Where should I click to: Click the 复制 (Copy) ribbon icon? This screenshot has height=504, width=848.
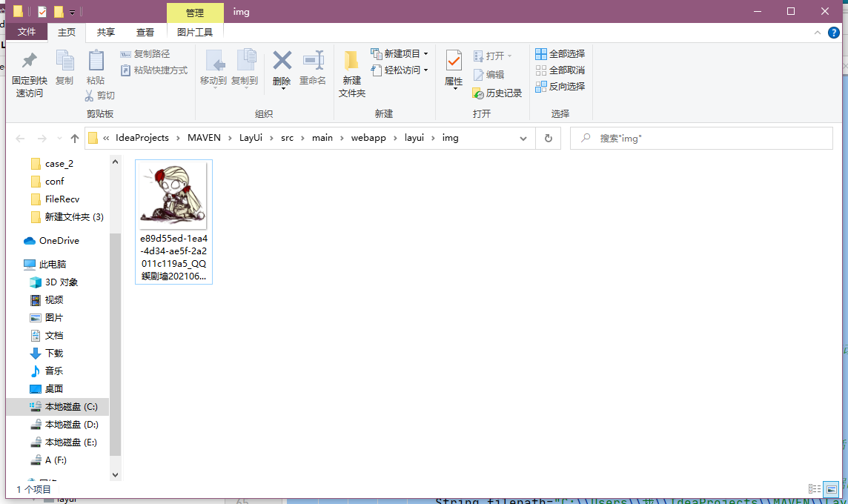64,61
